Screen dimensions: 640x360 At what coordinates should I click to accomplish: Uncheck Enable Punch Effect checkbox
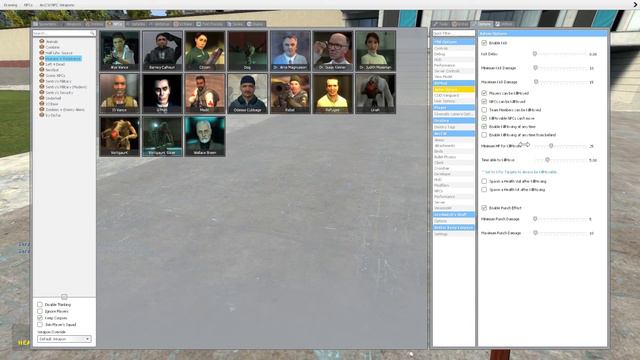484,208
